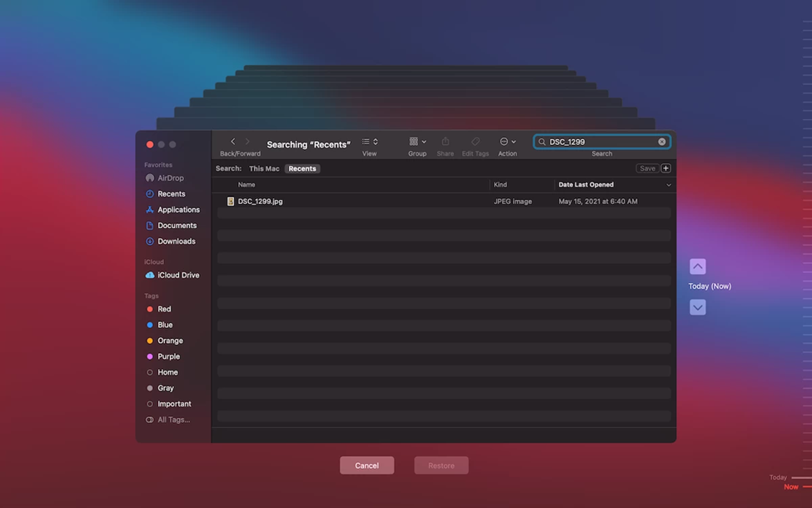Click into the search field
This screenshot has height=508, width=812.
coord(602,142)
